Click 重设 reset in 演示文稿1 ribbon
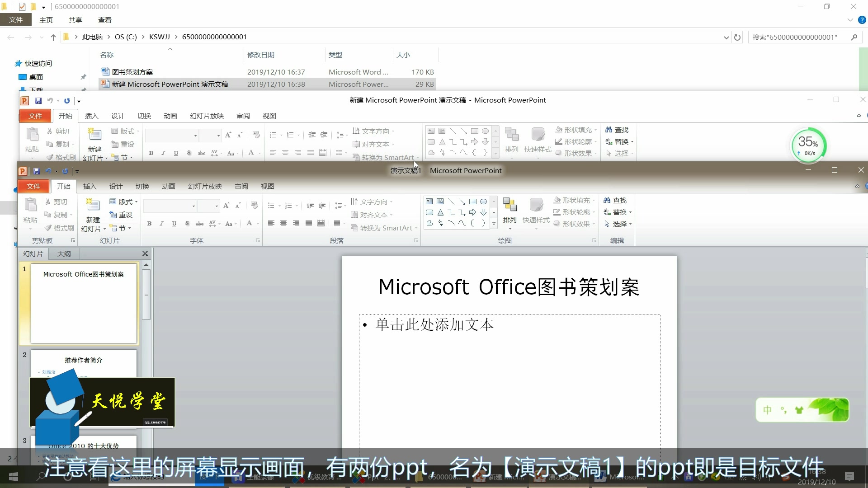868x488 pixels. pos(121,215)
